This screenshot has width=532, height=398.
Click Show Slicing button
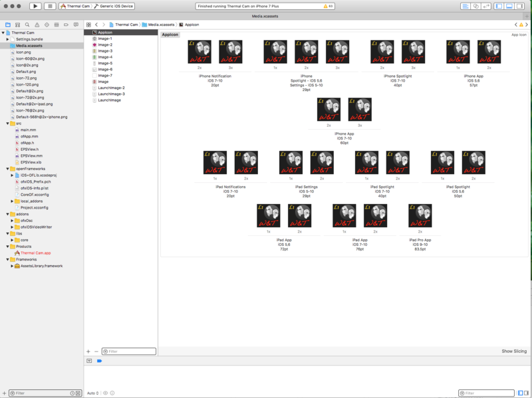[514, 351]
